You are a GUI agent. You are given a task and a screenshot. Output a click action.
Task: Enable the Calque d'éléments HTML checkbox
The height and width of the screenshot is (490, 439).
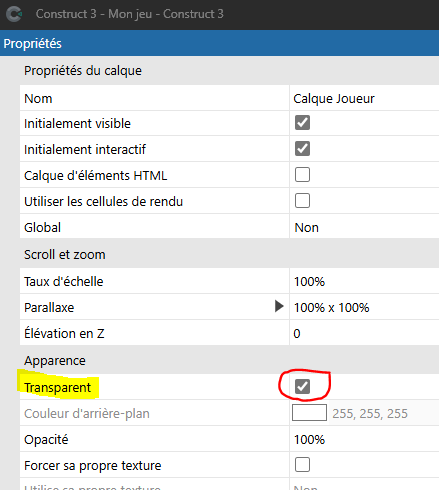302,175
